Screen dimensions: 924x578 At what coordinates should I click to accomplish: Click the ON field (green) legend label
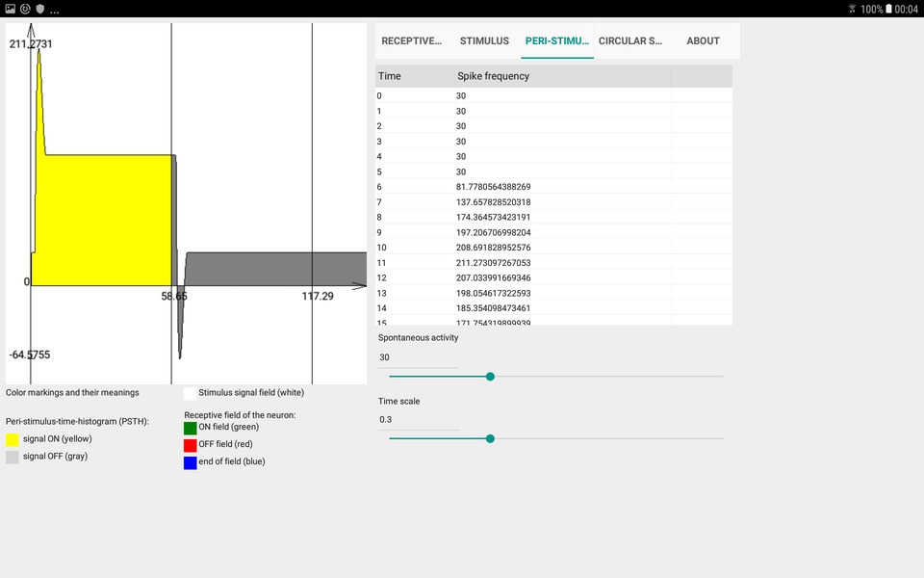[229, 427]
